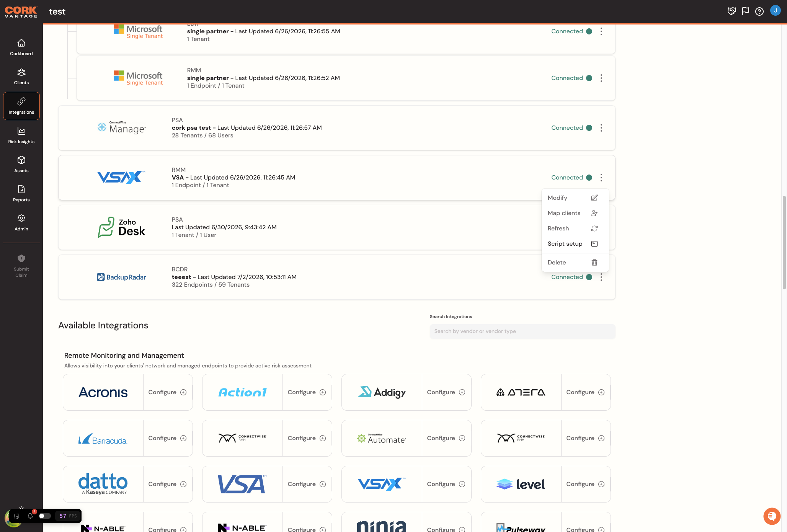Click the notification bell in bottom toolbar

pyautogui.click(x=30, y=516)
